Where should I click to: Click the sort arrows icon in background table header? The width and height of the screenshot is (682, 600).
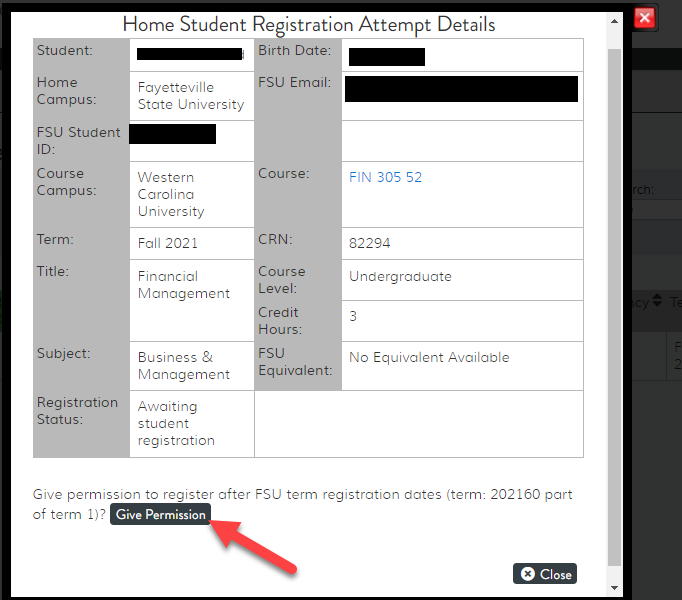pyautogui.click(x=657, y=301)
